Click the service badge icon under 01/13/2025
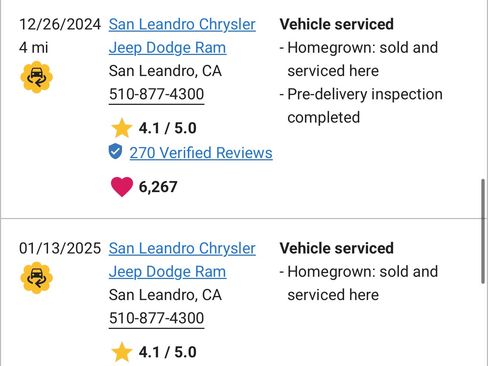 point(37,278)
